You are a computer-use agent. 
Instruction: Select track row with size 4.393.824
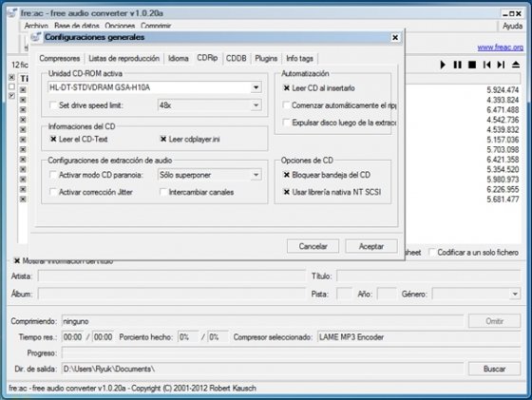[503, 100]
